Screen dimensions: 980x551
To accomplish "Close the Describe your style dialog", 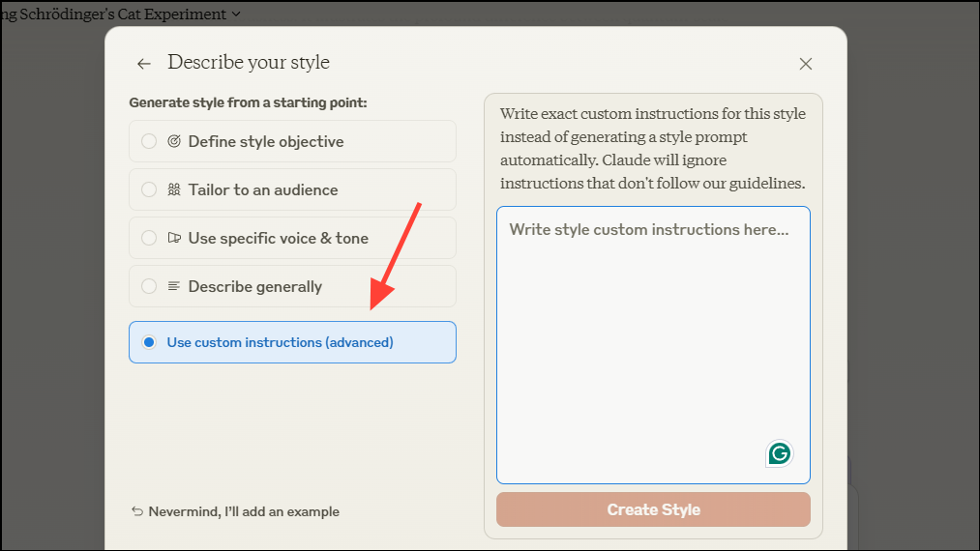I will pyautogui.click(x=805, y=64).
